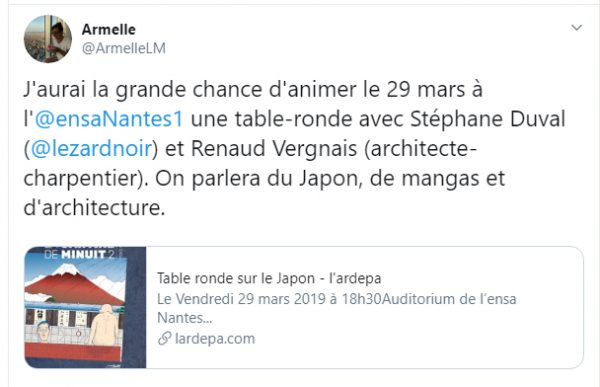Image resolution: width=600 pixels, height=387 pixels.
Task: Open Armelle's round profile avatar
Action: [48, 39]
